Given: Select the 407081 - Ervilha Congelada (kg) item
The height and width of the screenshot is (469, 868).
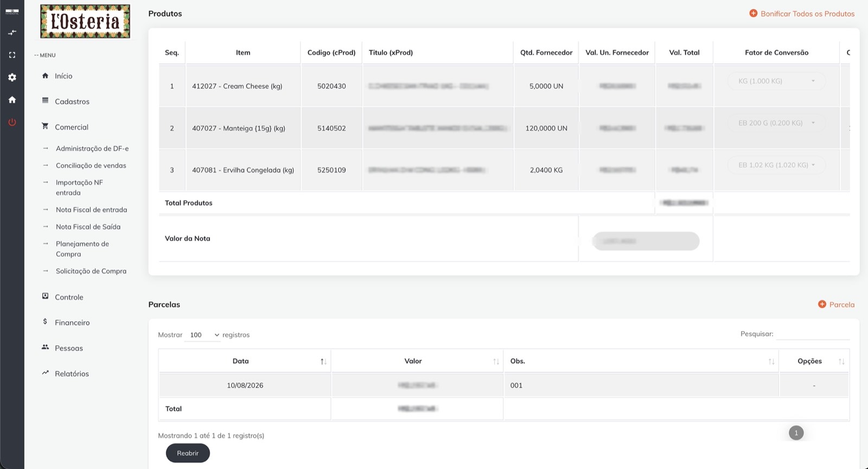Looking at the screenshot, I should click(x=243, y=170).
